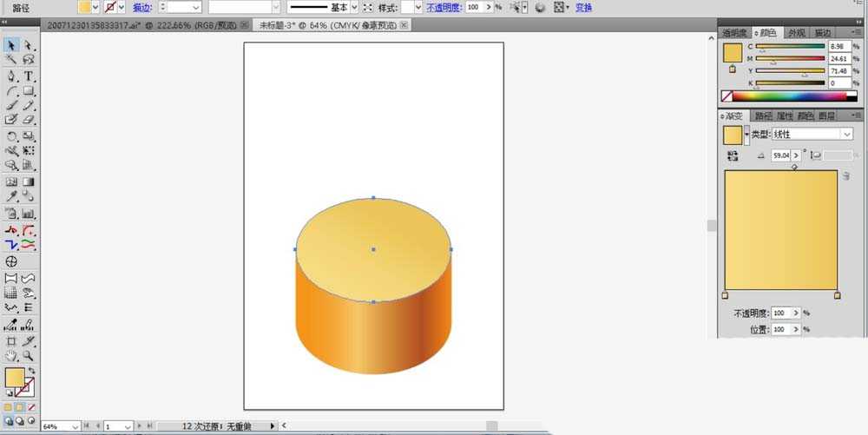Delete gradient stop with trash icon

coord(846,176)
